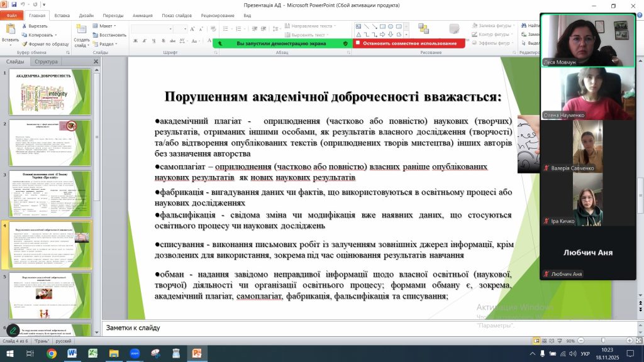644x362 pixels.
Task: Open the Структура pane tab
Action: click(46, 62)
